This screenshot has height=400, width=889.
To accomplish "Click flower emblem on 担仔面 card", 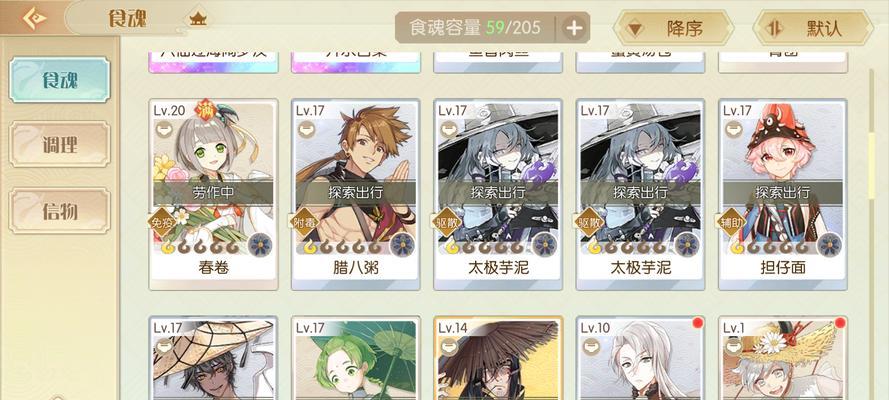I will [x=829, y=244].
